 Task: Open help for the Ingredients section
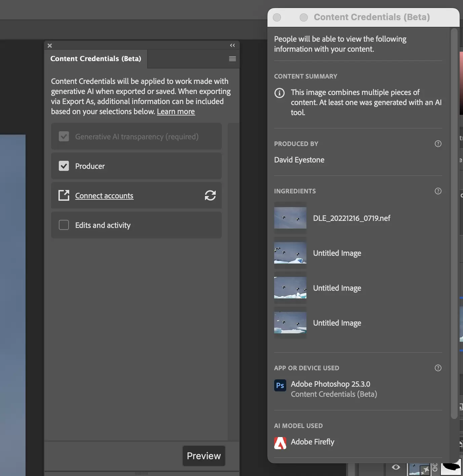pyautogui.click(x=438, y=191)
